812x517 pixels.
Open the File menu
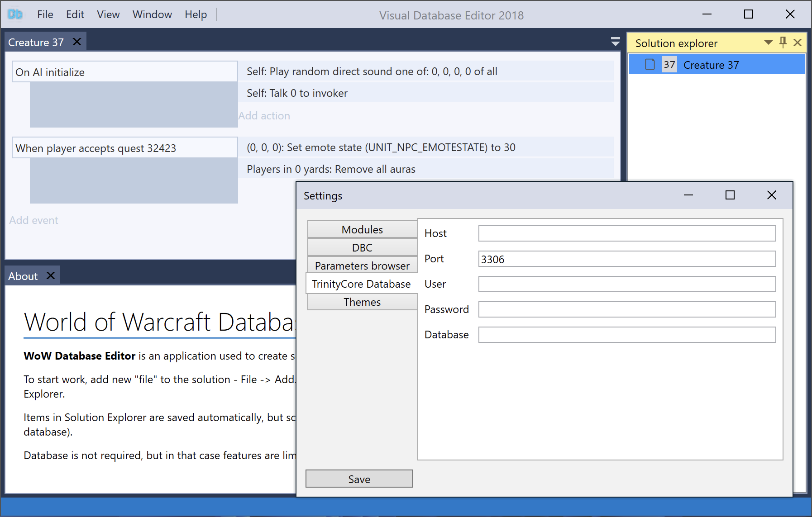tap(45, 14)
